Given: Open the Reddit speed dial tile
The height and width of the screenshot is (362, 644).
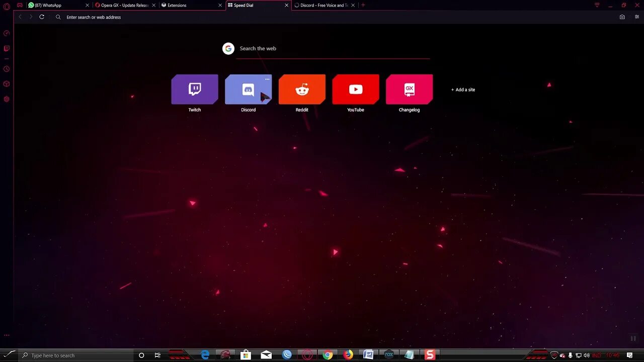Looking at the screenshot, I should tap(302, 89).
